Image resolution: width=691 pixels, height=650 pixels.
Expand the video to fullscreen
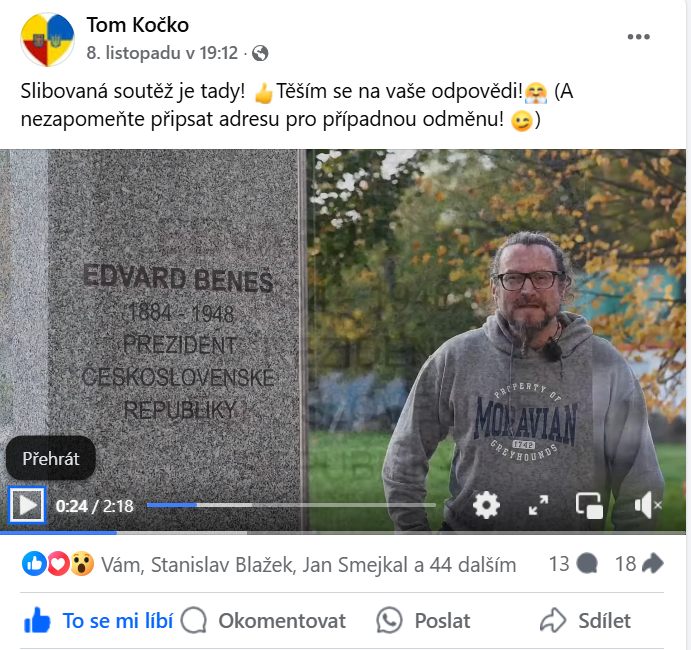tap(538, 505)
